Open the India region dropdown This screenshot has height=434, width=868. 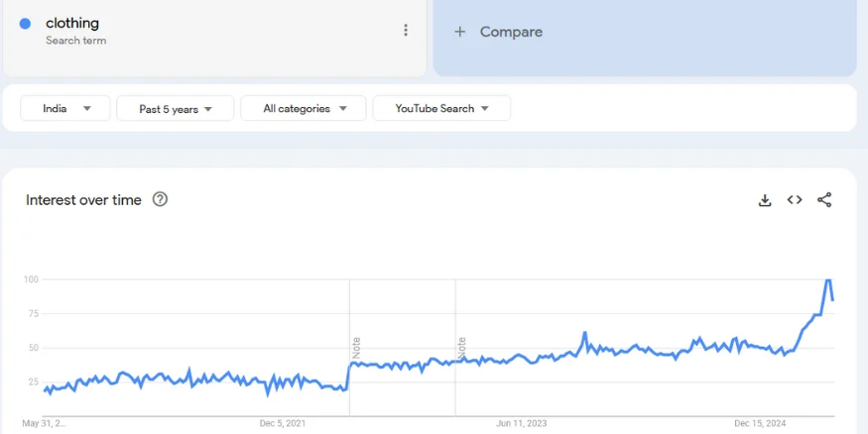coord(65,109)
